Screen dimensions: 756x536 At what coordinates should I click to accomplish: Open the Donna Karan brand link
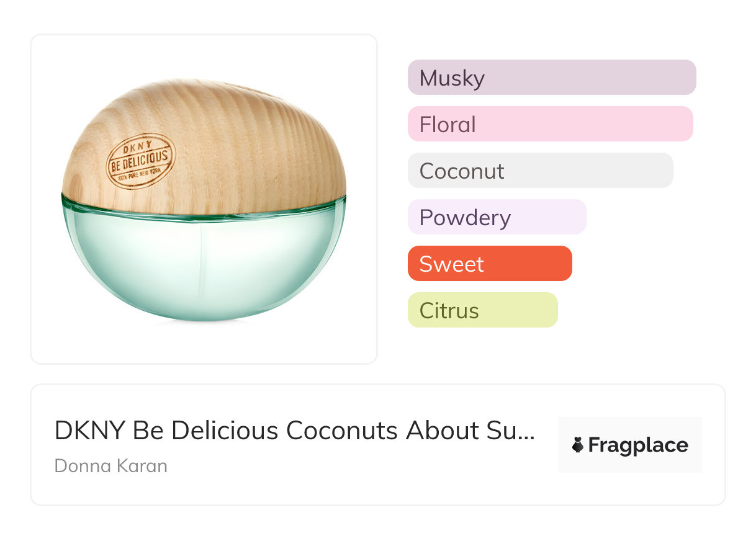pos(111,466)
